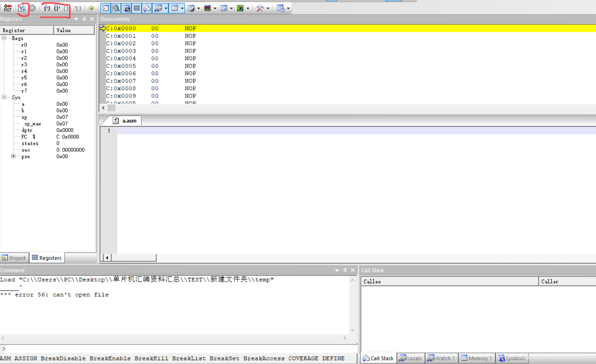Toggle the Disassembly window icon
This screenshot has width=596, height=364.
click(116, 8)
